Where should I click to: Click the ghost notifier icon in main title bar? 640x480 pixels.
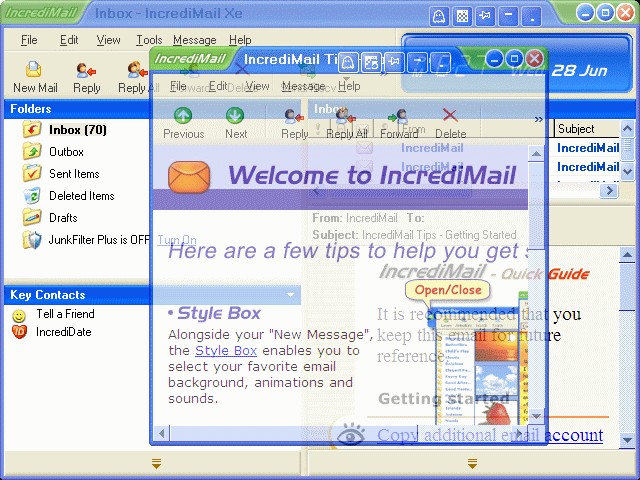point(439,16)
